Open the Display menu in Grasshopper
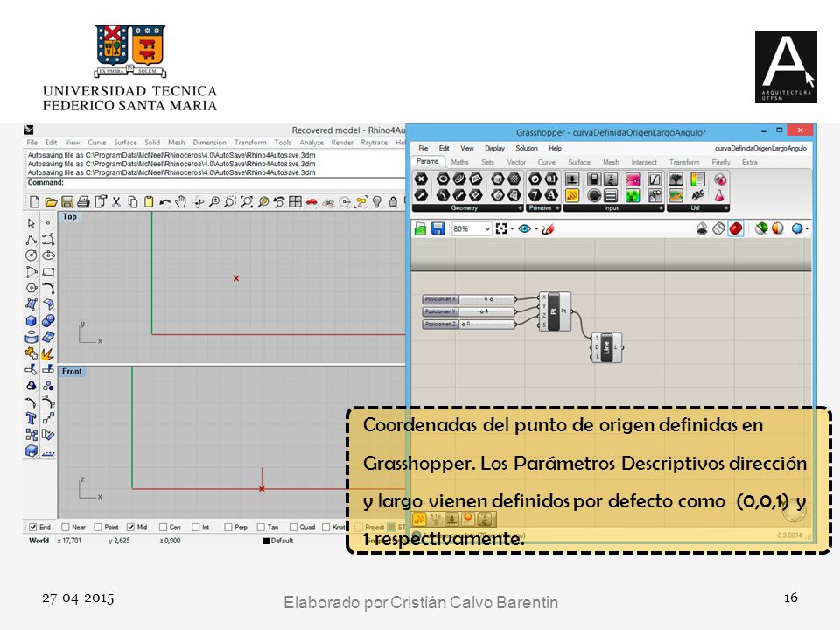The image size is (840, 630). point(495,149)
